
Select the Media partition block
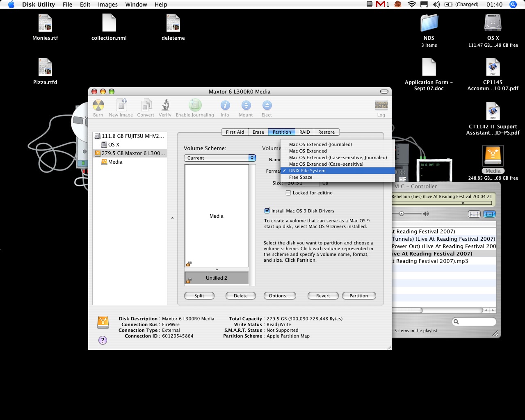click(x=217, y=216)
